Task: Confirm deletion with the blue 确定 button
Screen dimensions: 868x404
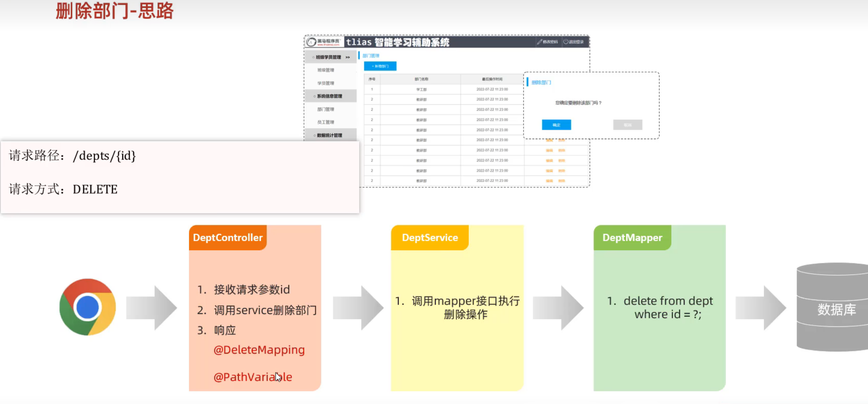Action: coord(556,125)
